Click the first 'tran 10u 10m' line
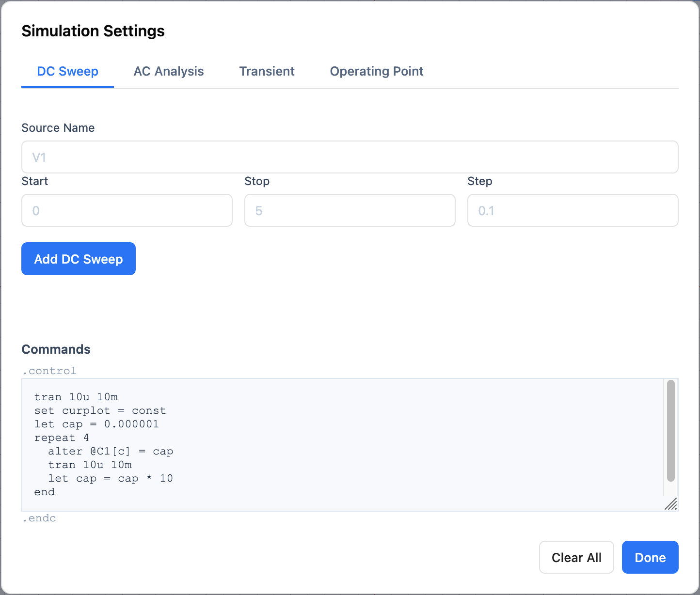Image resolution: width=700 pixels, height=595 pixels. 76,397
